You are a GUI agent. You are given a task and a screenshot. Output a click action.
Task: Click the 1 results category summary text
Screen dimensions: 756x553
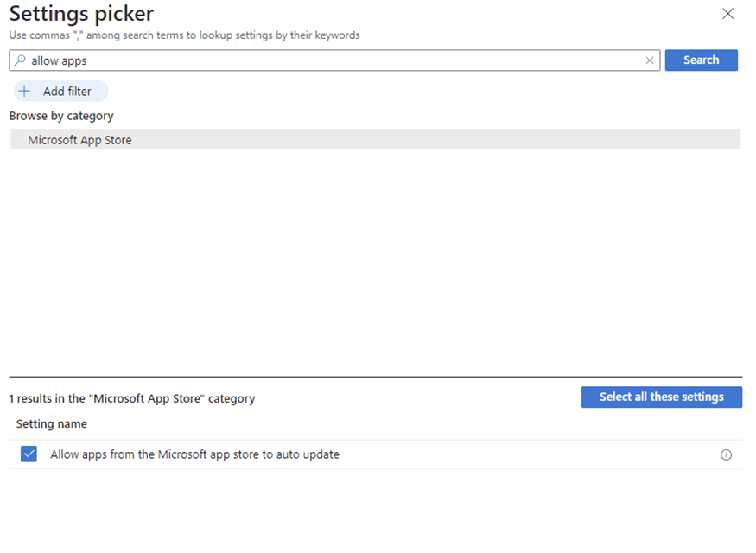132,398
